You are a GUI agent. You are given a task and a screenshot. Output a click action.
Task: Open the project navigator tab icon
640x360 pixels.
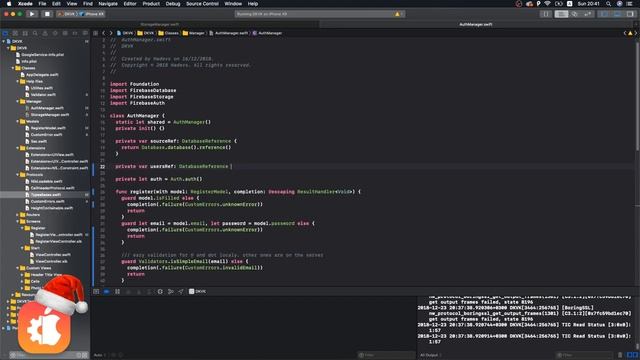tap(5, 33)
